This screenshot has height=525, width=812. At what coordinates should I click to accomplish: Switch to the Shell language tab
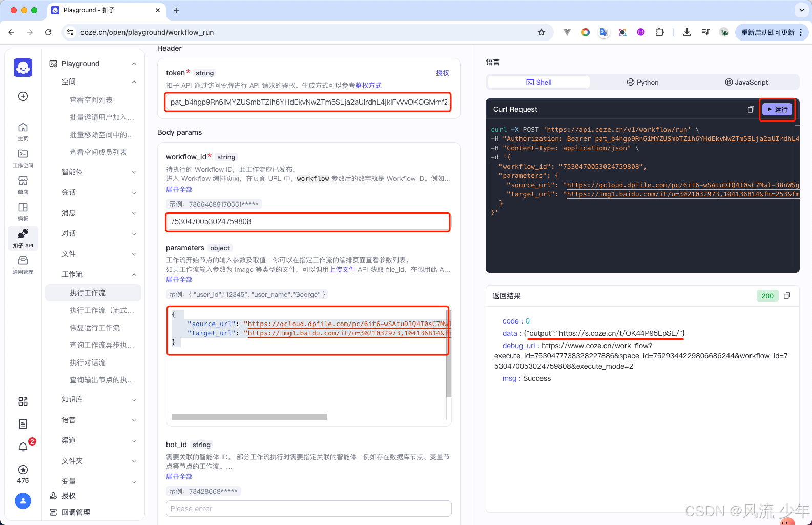point(539,82)
